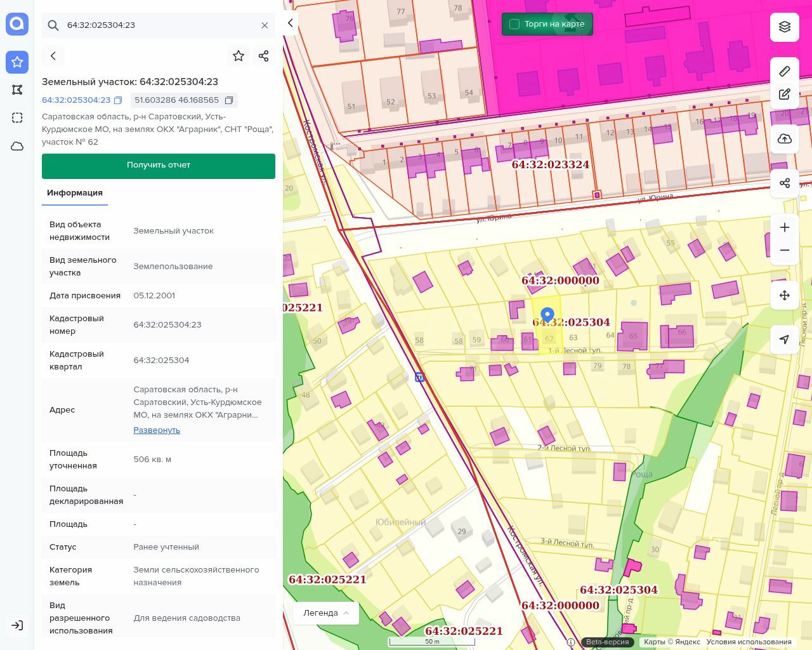Open the favorites star in left sidebar

tap(17, 62)
